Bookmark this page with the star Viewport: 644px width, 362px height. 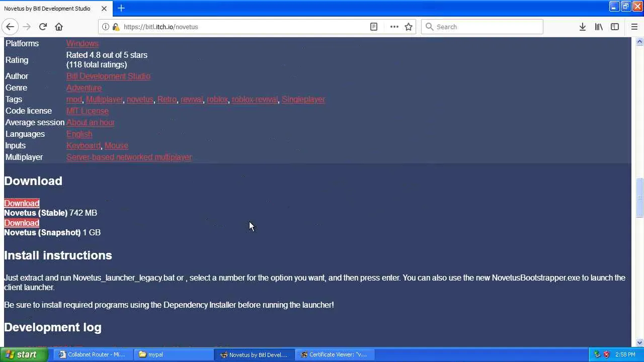click(409, 27)
